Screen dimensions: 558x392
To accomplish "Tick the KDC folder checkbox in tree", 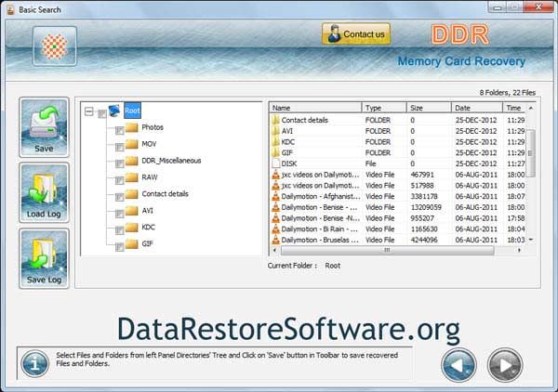I will (120, 230).
